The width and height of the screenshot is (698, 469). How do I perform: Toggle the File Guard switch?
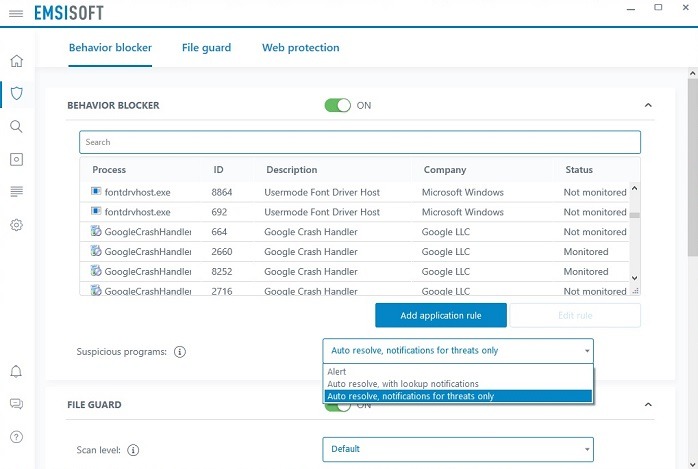pos(337,408)
